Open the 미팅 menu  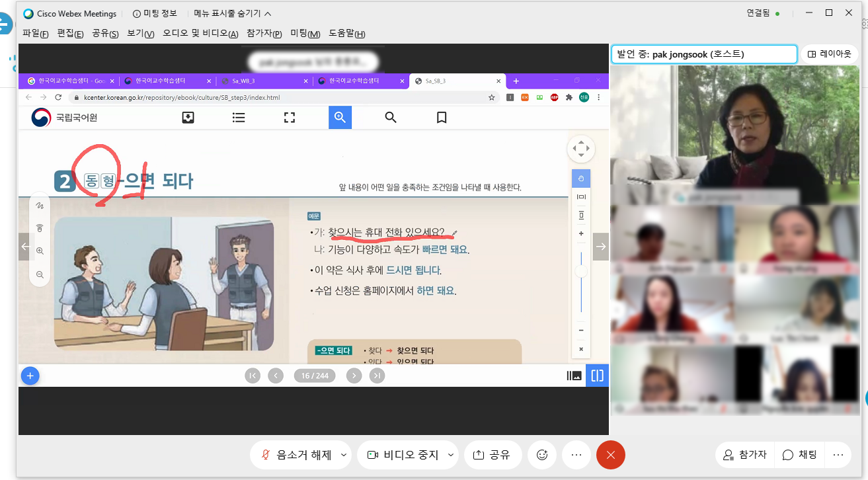pyautogui.click(x=305, y=34)
